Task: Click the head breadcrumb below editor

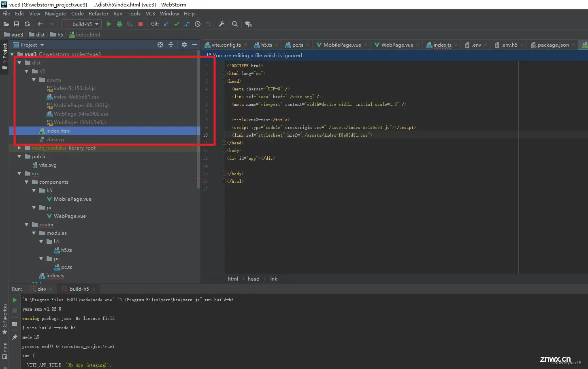Action: coord(254,279)
